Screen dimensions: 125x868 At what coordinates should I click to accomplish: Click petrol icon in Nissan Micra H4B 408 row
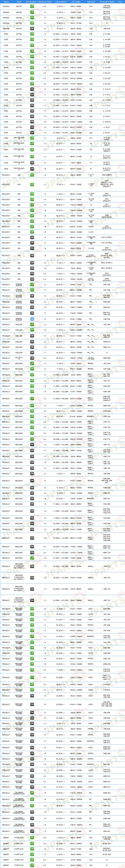[32, 6]
